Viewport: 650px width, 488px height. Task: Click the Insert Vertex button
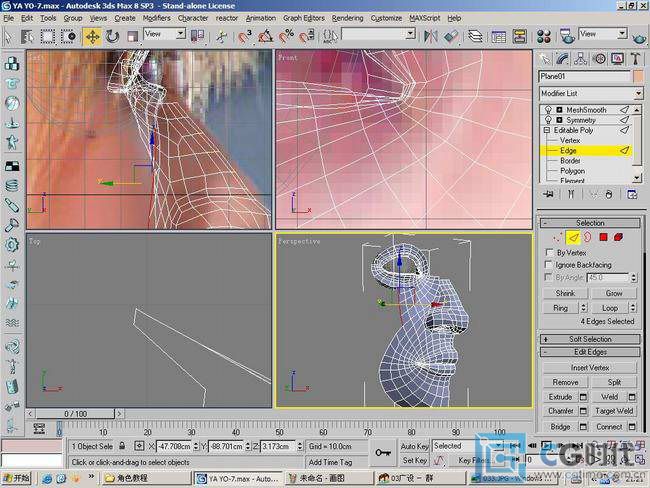point(589,368)
